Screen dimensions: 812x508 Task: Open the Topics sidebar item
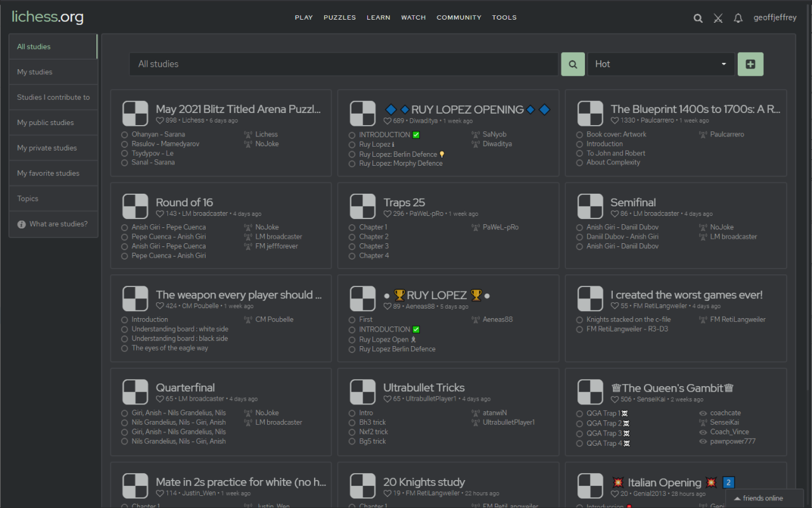tap(28, 199)
